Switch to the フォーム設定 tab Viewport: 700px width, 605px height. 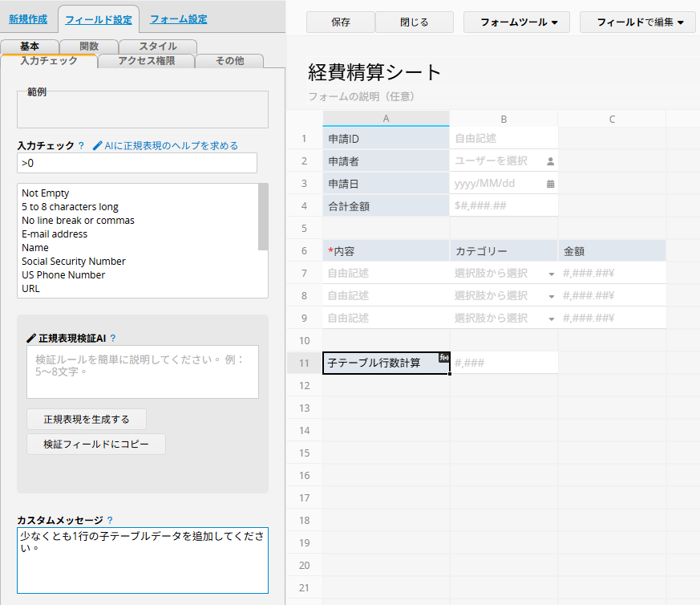178,19
